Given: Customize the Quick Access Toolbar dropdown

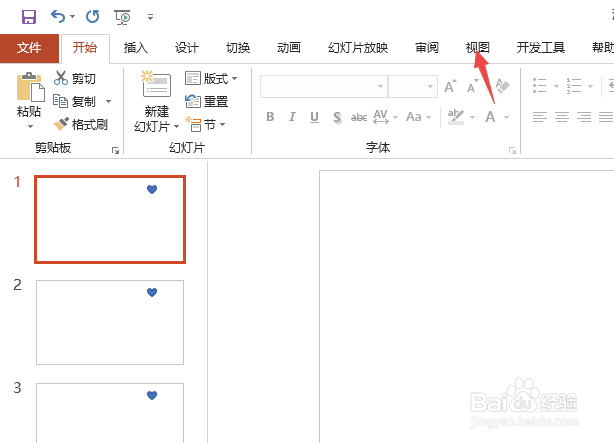Looking at the screenshot, I should pos(150,17).
